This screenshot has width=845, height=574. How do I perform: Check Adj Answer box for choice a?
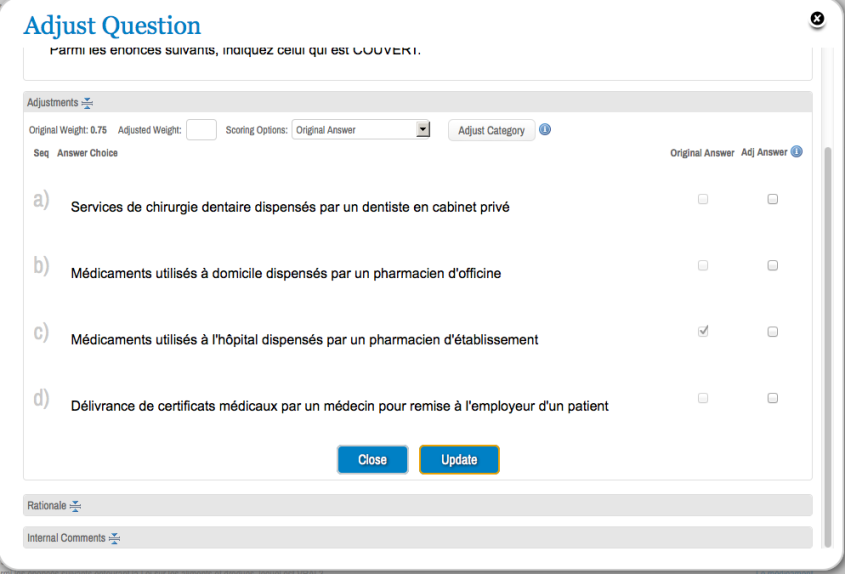tap(772, 199)
